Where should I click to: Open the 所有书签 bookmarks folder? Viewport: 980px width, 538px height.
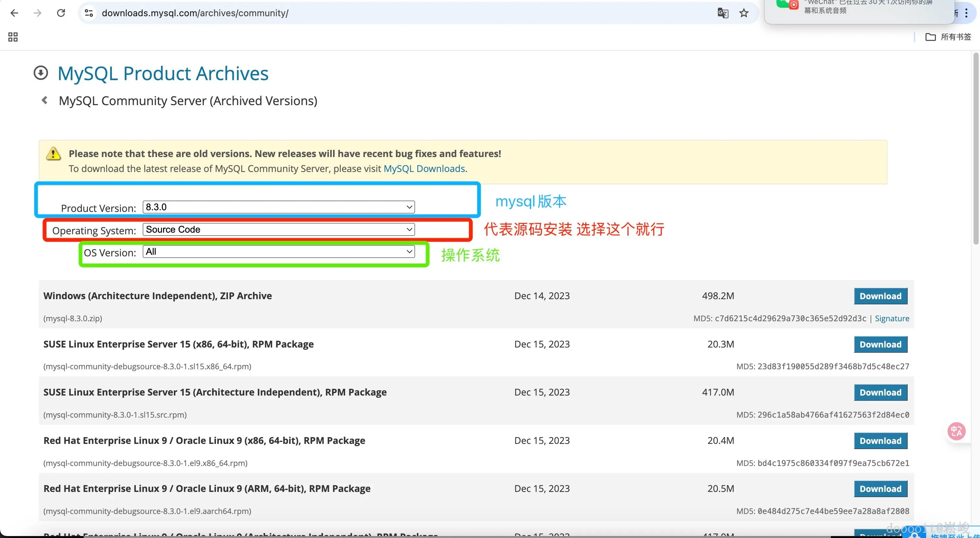(948, 37)
